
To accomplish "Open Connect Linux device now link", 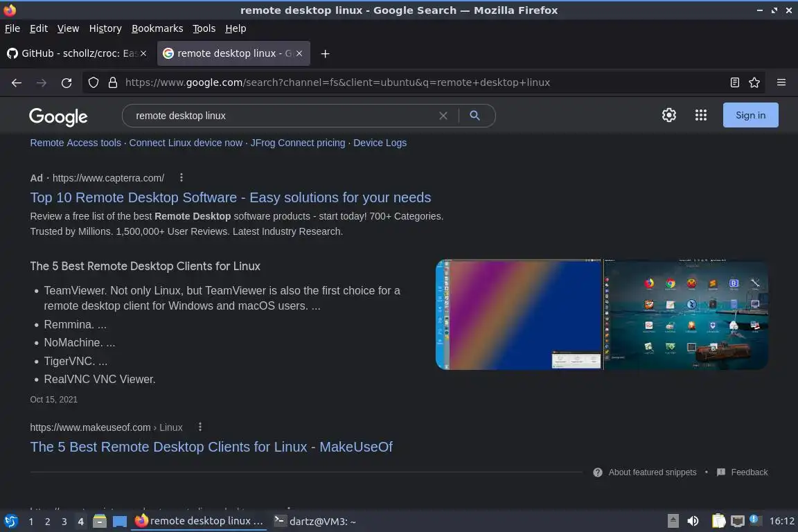I will (x=186, y=143).
